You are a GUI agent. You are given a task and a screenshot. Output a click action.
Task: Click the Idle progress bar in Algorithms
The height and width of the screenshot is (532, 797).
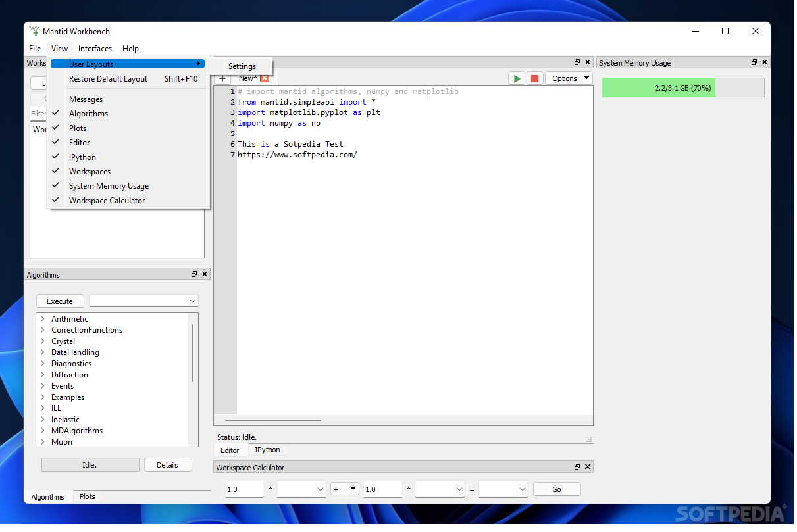click(x=90, y=465)
